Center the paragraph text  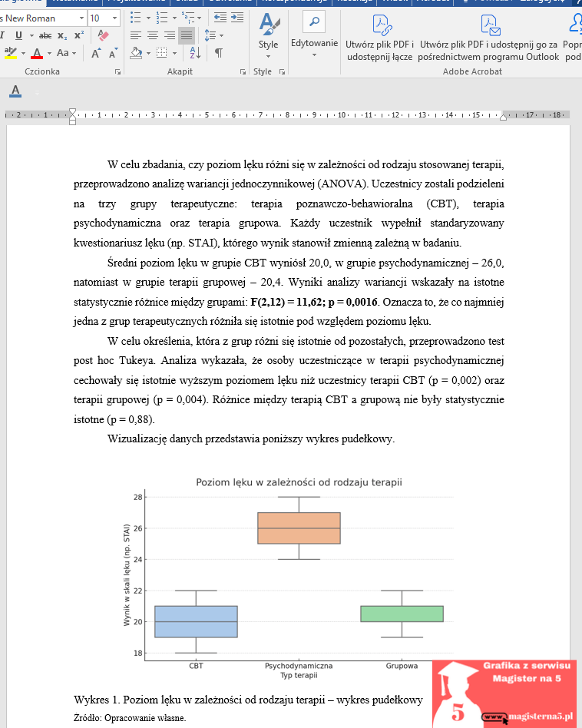coord(153,35)
